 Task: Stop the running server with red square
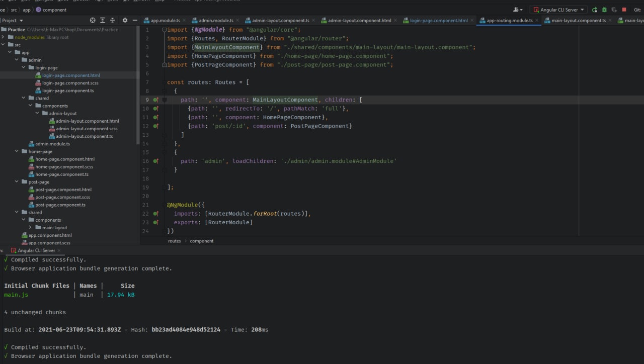tap(624, 10)
